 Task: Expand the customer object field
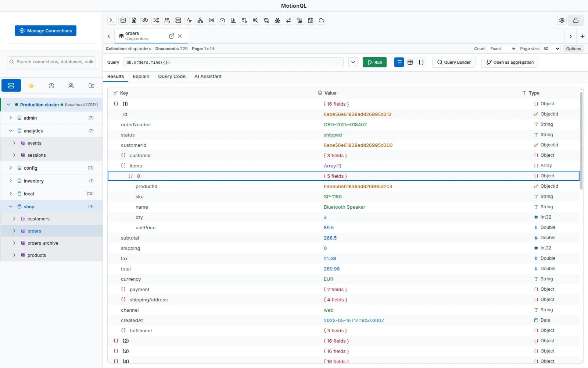point(123,155)
